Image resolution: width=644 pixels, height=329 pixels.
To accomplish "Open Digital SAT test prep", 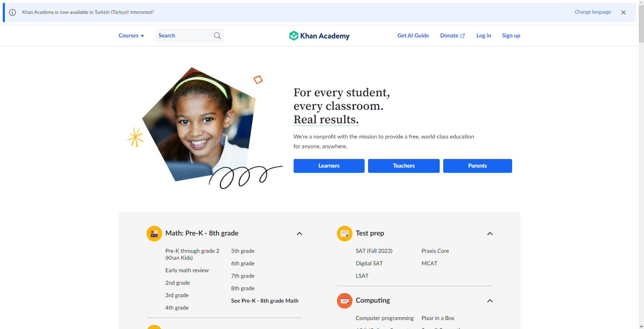I will [x=369, y=263].
